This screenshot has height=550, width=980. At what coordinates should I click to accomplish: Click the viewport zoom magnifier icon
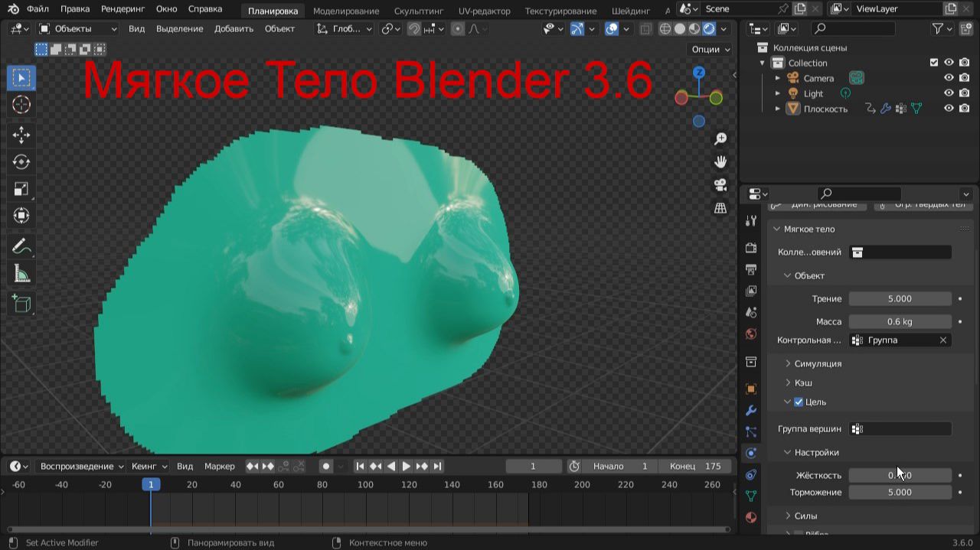coord(720,138)
